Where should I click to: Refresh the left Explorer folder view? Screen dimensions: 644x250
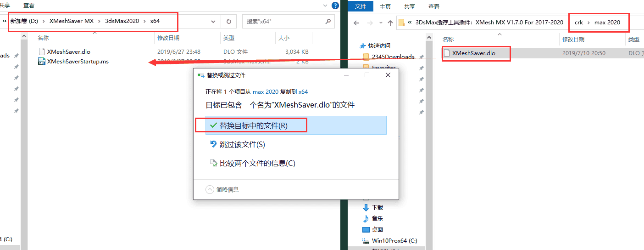(228, 21)
